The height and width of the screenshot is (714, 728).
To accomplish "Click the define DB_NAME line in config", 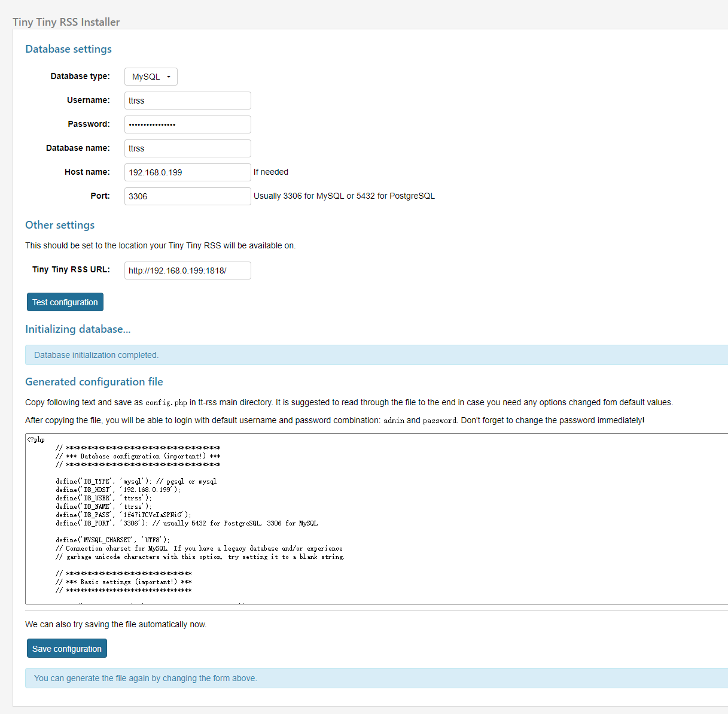I will pyautogui.click(x=104, y=506).
